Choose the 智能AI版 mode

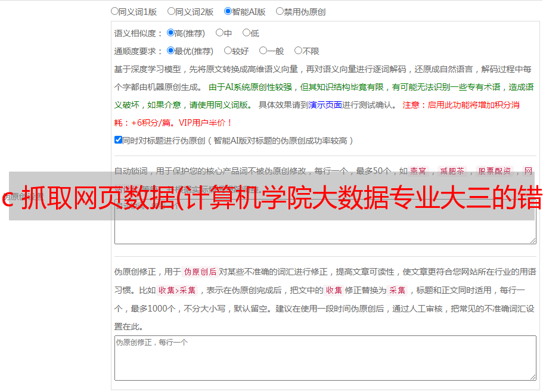point(228,11)
